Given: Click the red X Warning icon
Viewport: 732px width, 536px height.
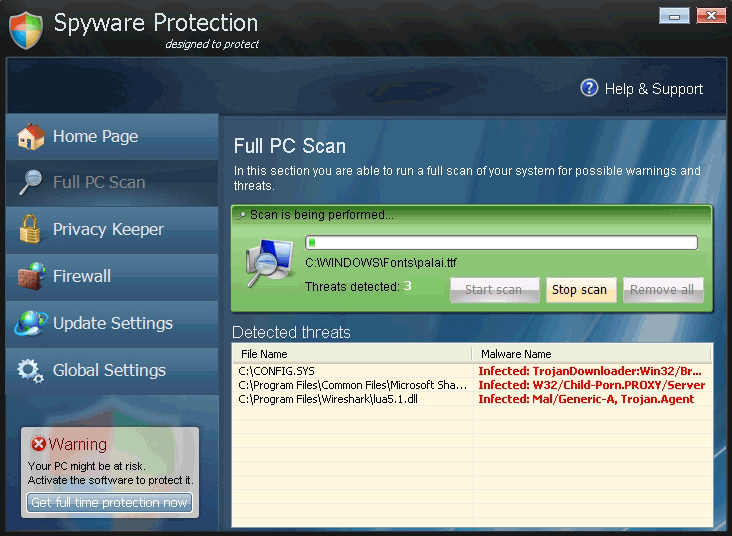Looking at the screenshot, I should click(x=39, y=444).
